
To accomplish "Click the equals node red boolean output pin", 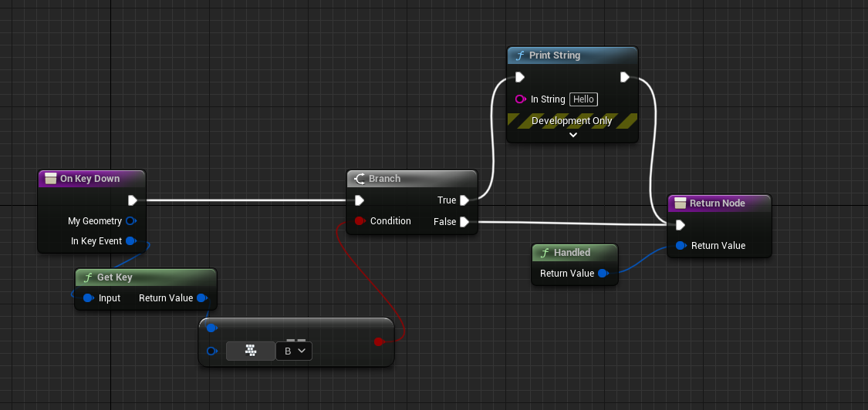I will click(x=378, y=341).
